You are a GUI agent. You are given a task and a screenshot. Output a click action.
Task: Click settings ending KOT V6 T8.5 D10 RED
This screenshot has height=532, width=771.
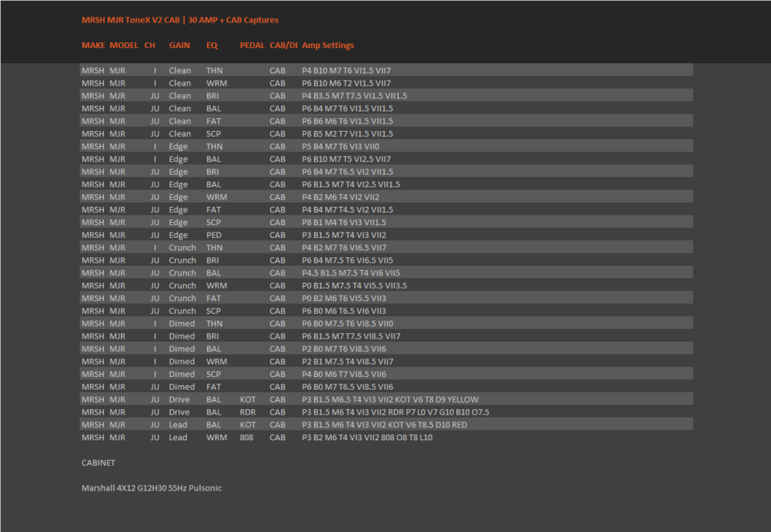(385, 425)
